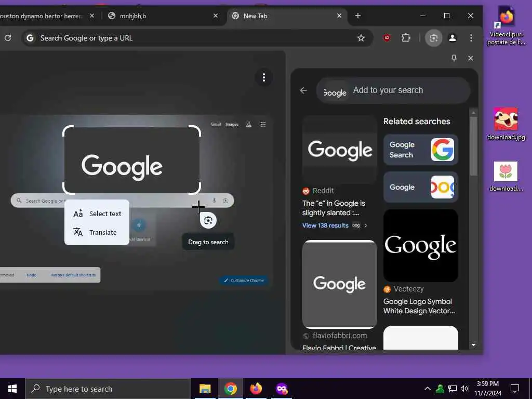
Task: Switch to the houston dynamo tab
Action: pos(47,16)
